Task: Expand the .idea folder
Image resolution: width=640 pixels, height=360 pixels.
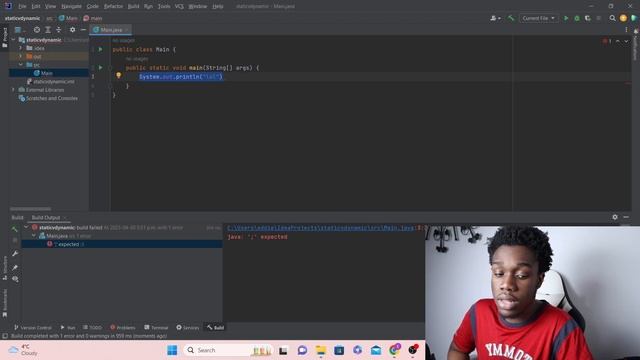Action: (x=21, y=48)
